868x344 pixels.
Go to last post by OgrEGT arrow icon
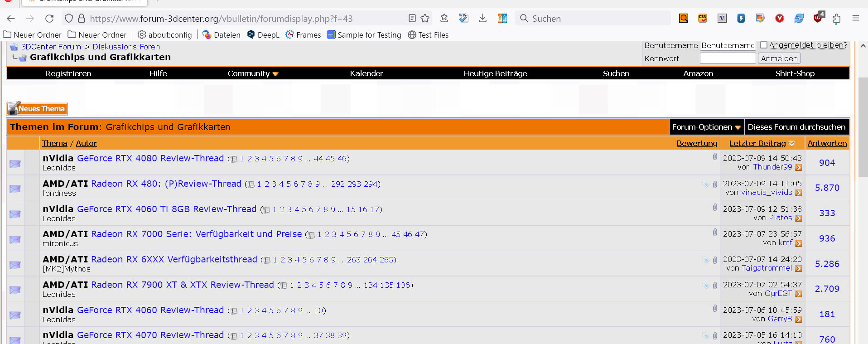[x=798, y=294]
